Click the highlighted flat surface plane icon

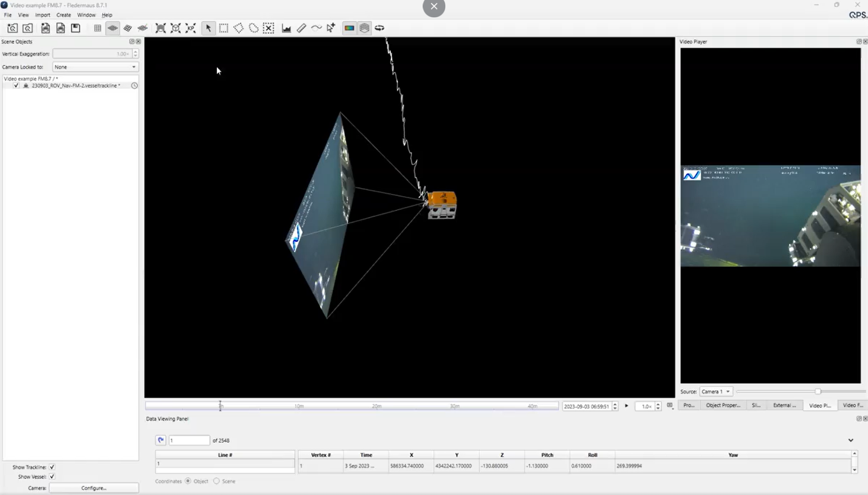click(x=113, y=28)
